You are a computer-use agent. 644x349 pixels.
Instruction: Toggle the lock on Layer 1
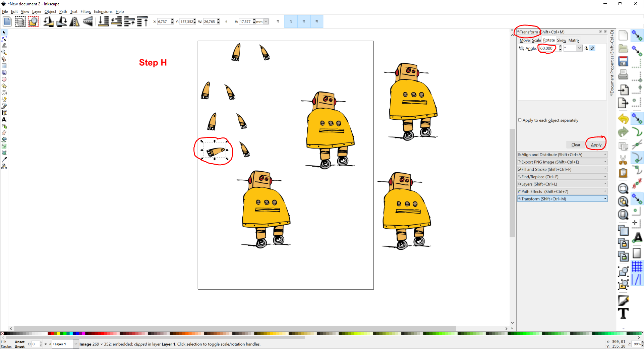coord(50,344)
